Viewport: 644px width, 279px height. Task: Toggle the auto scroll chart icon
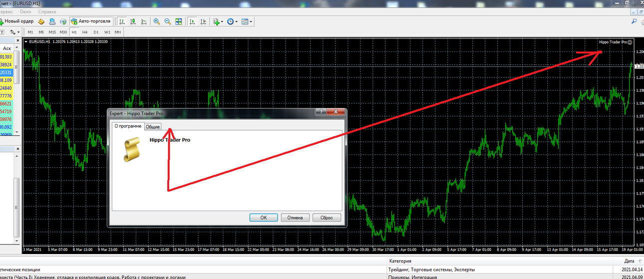(x=192, y=21)
